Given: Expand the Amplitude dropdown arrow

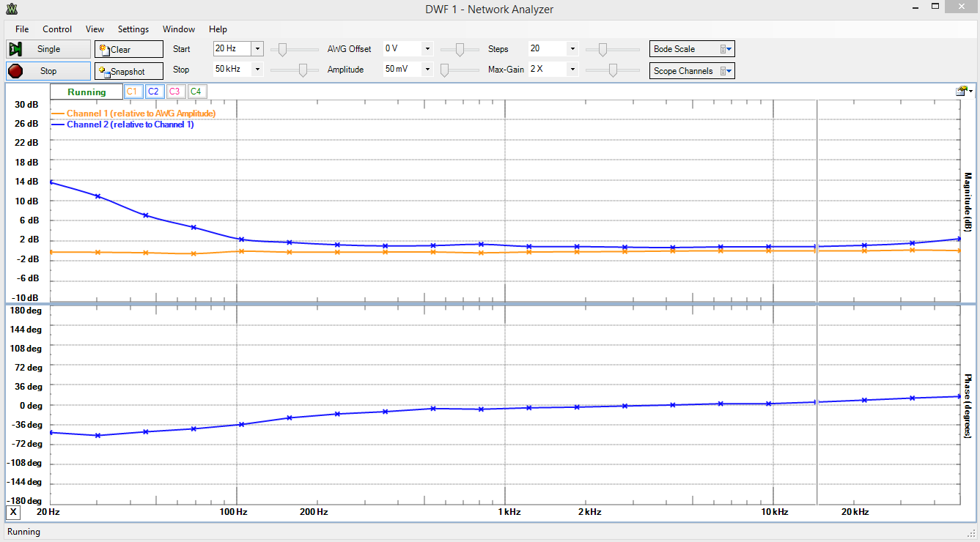Looking at the screenshot, I should (x=427, y=70).
